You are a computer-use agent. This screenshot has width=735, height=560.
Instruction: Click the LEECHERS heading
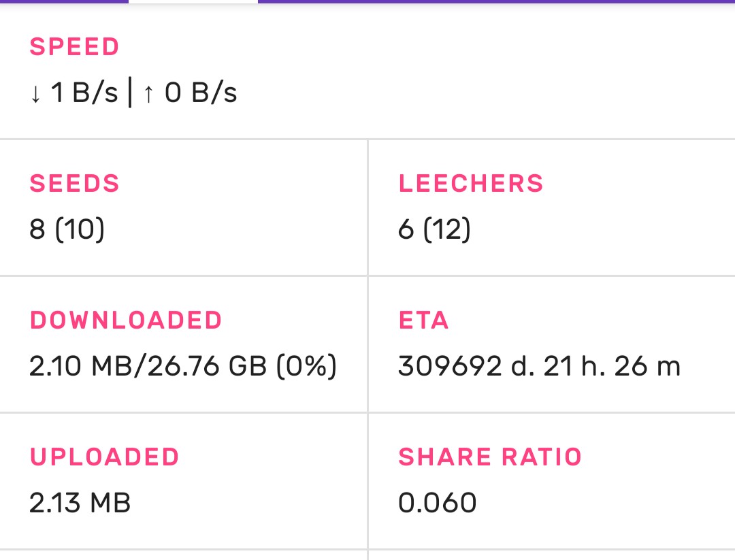coord(471,184)
